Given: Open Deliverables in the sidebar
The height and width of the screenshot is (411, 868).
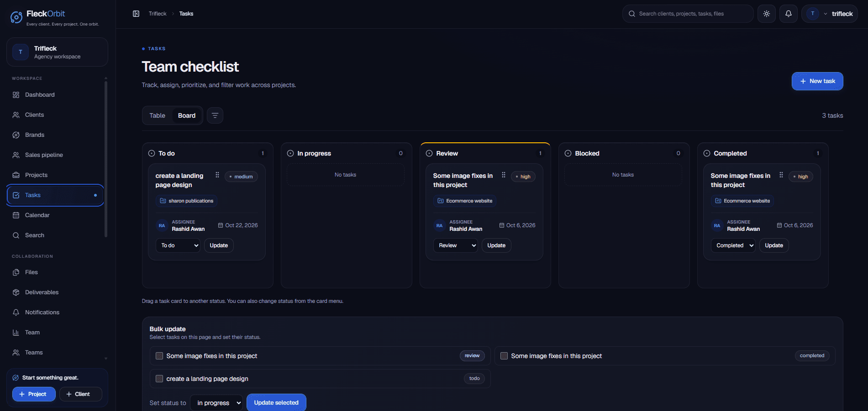Looking at the screenshot, I should pyautogui.click(x=55, y=292).
